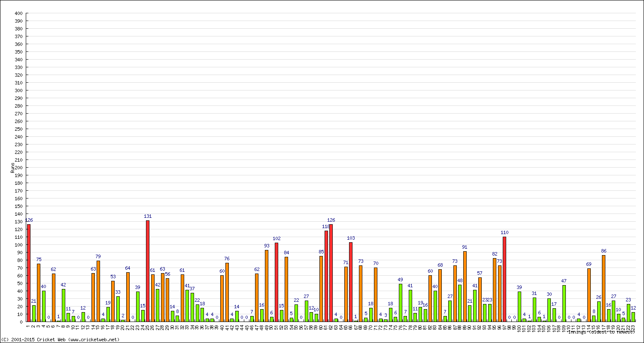This screenshot has height=343, width=644.
Task: Select the orange bar labeled 71
Action: pyautogui.click(x=346, y=294)
